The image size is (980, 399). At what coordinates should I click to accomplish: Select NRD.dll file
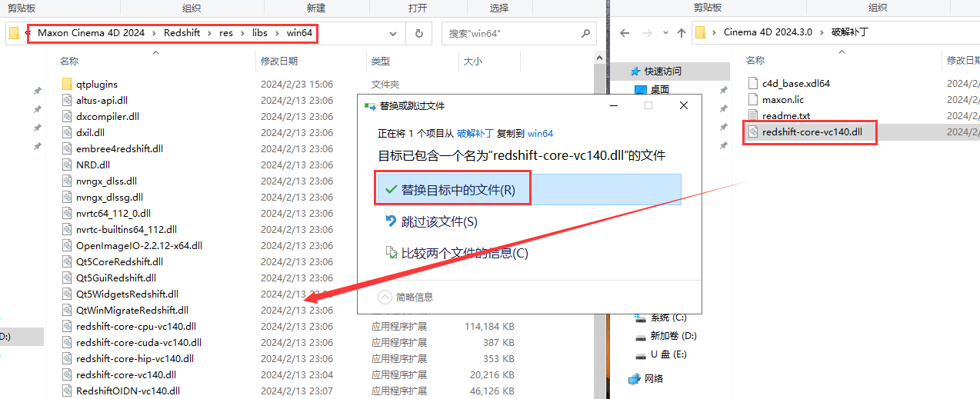93,165
